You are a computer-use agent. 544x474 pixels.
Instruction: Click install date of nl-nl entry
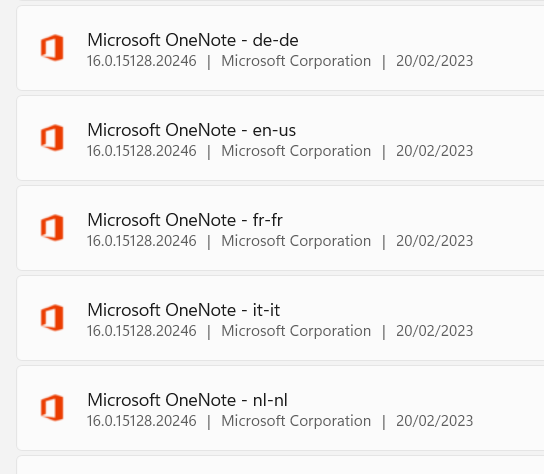point(435,421)
